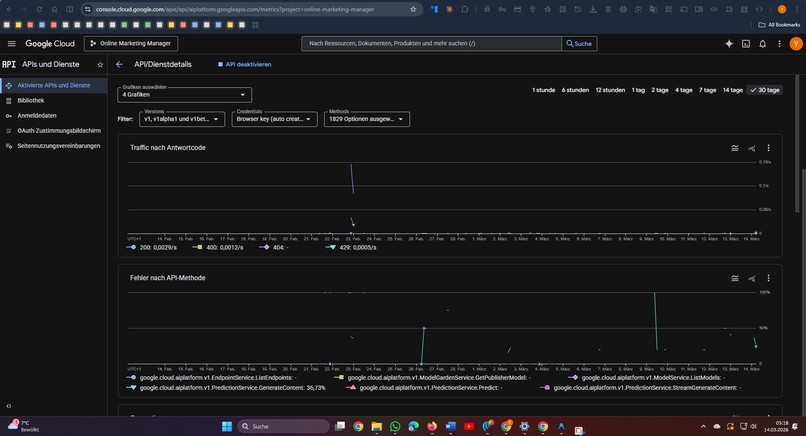Select the 1 tag time range

[x=638, y=90]
